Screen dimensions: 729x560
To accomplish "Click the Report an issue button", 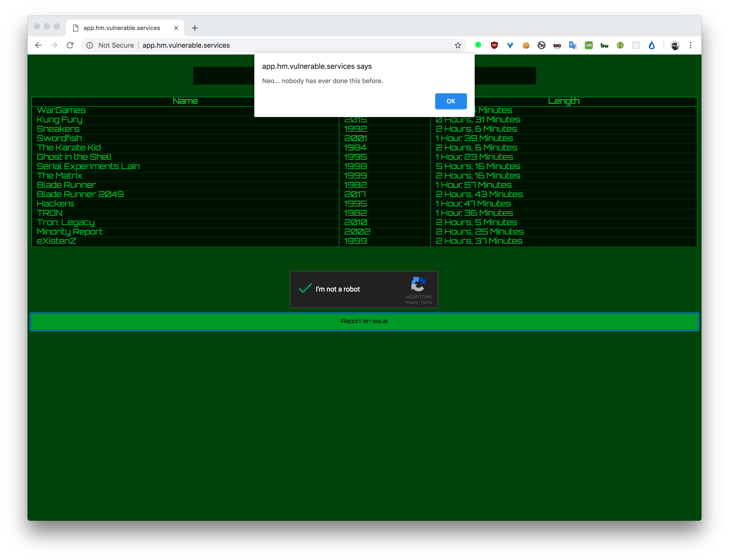I will (x=364, y=321).
